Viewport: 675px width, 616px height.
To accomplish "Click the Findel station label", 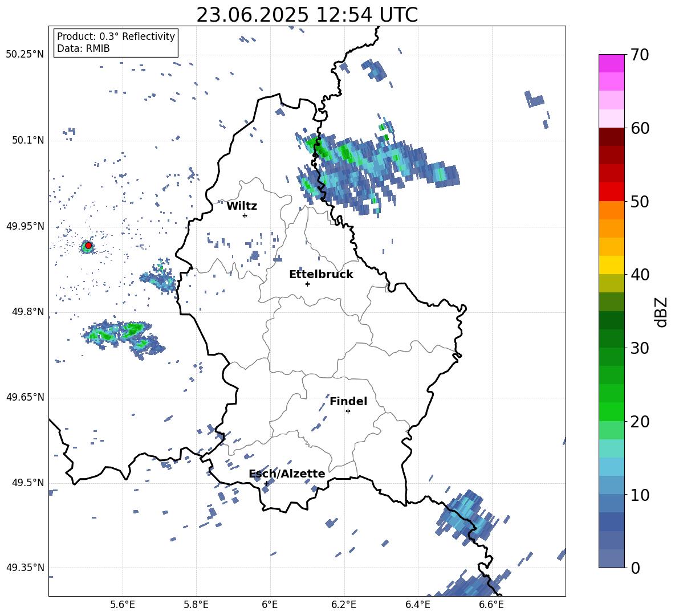I will click(x=348, y=401).
